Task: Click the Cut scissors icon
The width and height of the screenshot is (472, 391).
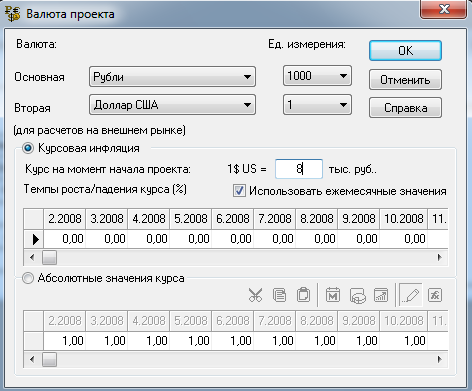Action: (x=255, y=295)
